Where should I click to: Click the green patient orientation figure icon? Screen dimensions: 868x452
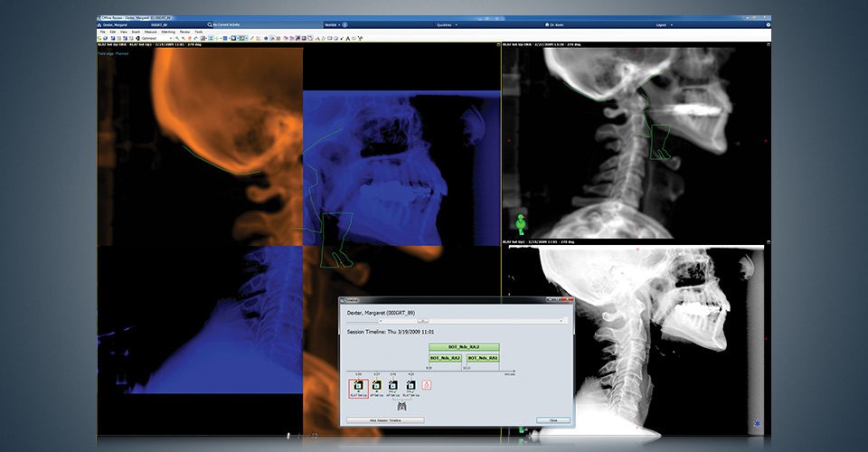coord(521,223)
